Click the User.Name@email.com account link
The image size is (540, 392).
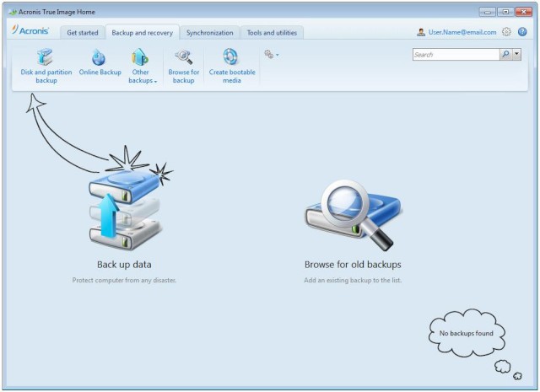(462, 32)
